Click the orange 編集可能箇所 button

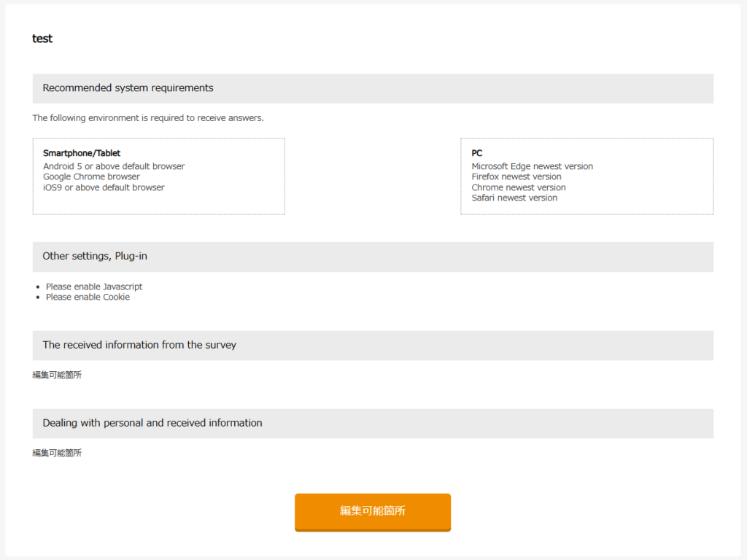coord(373,512)
